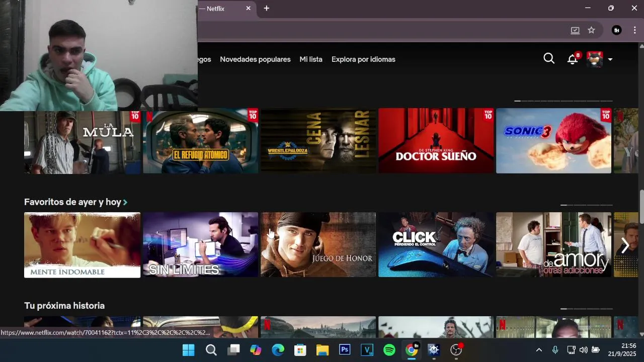Click the Top 10 row pagination indicator
The height and width of the screenshot is (362, 644).
[x=563, y=101]
